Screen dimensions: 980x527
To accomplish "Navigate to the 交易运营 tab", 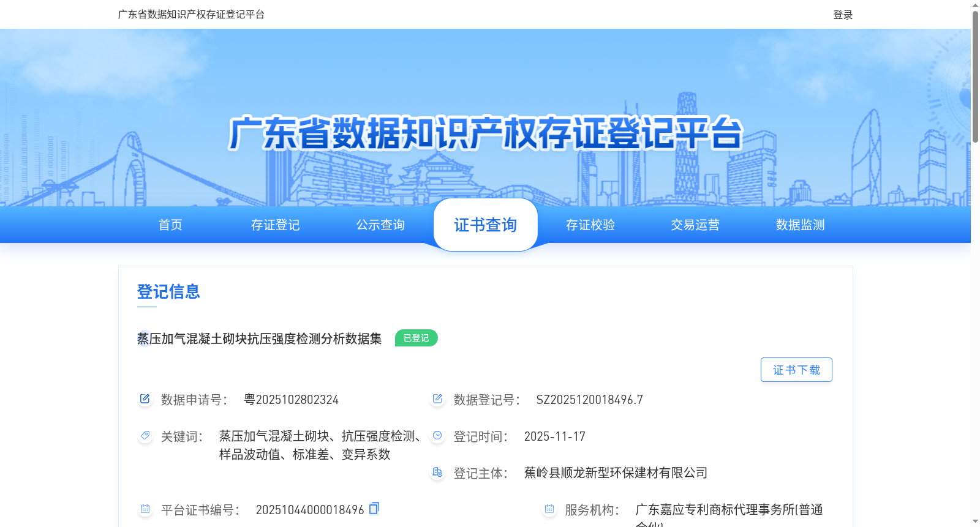I will [x=695, y=225].
